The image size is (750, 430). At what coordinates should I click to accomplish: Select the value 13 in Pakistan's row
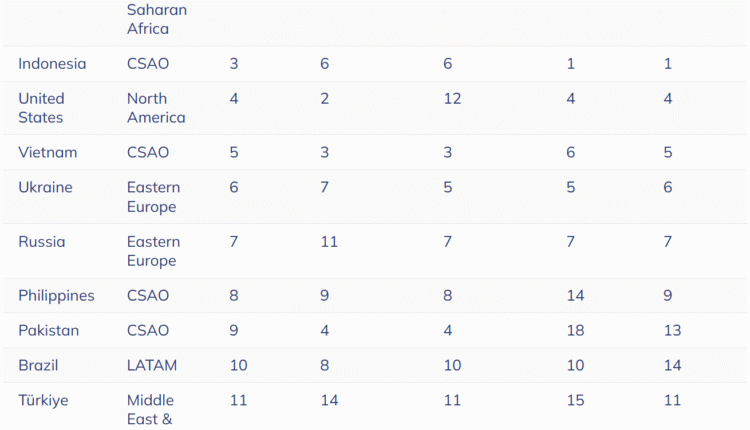tap(672, 331)
